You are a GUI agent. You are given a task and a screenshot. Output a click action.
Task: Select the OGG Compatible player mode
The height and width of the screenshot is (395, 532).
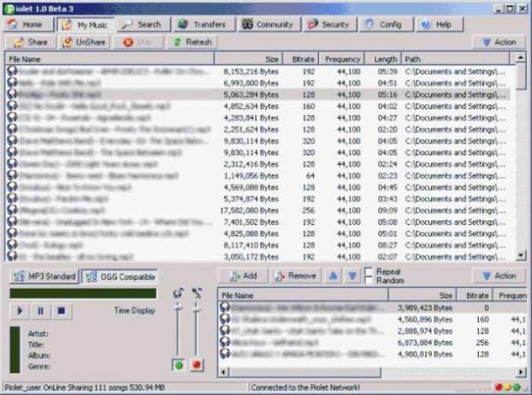click(120, 277)
